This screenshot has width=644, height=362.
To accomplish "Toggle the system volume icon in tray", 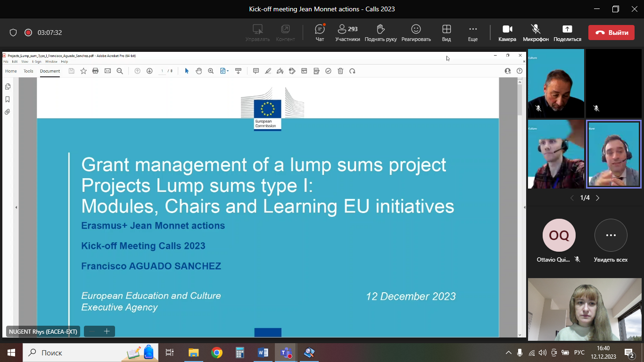I will [543, 353].
